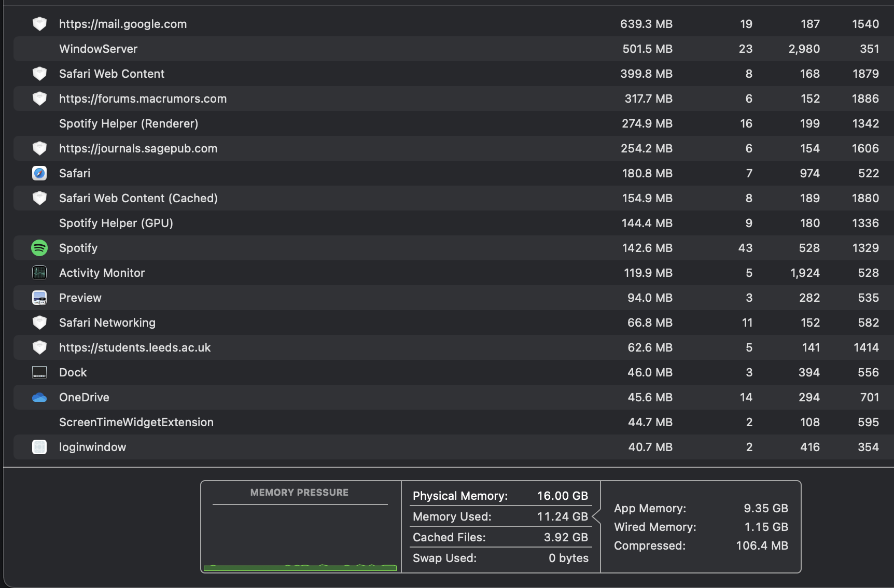Click the forums.macrumors.com shield icon
This screenshot has height=588, width=894.
pyautogui.click(x=39, y=99)
